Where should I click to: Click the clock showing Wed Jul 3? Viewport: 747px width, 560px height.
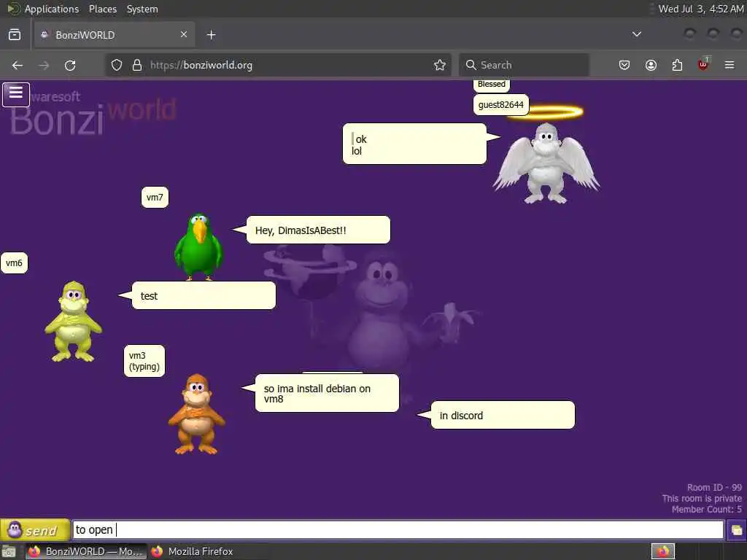[x=700, y=9]
